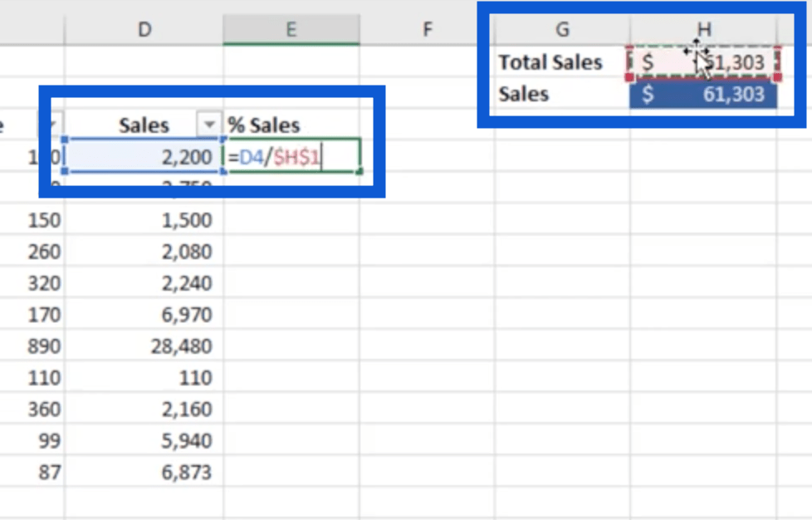Select the Total Sales value cell H1

pos(704,62)
